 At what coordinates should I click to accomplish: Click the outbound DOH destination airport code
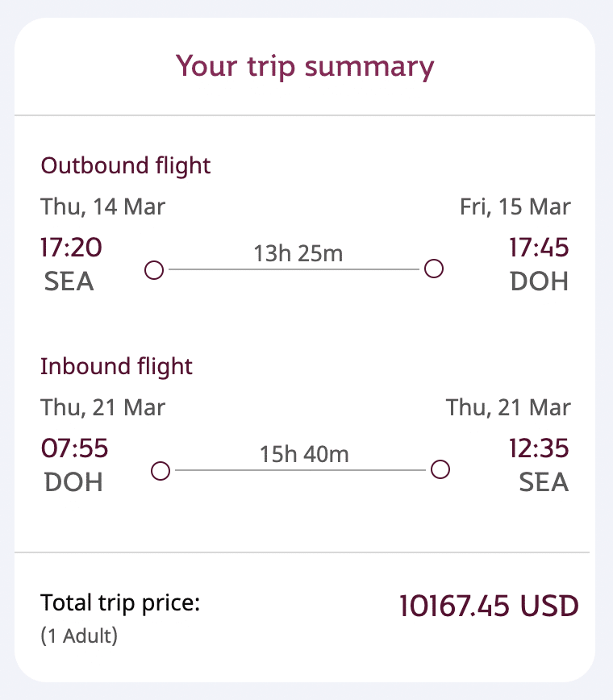tap(540, 281)
